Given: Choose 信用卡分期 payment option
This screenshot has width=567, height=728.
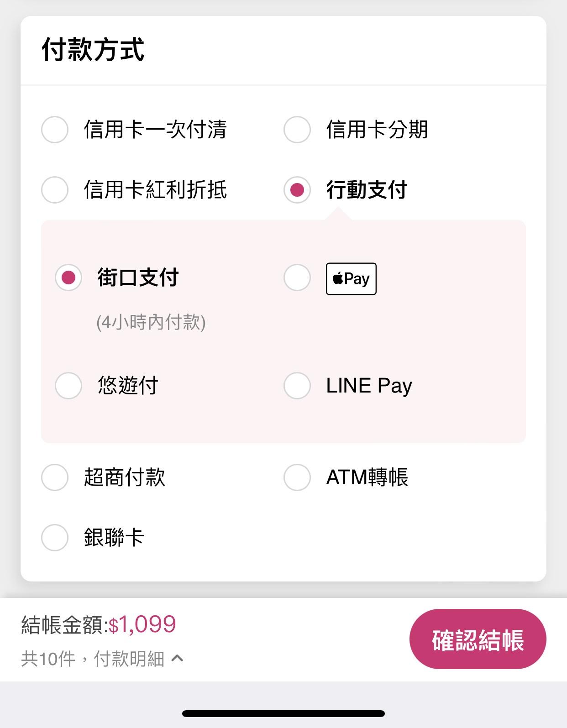Looking at the screenshot, I should 297,130.
